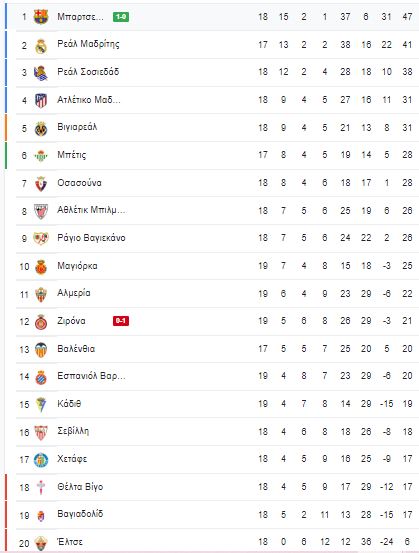Open the Σεβίλλη team link
This screenshot has height=553, width=419.
coord(73,431)
